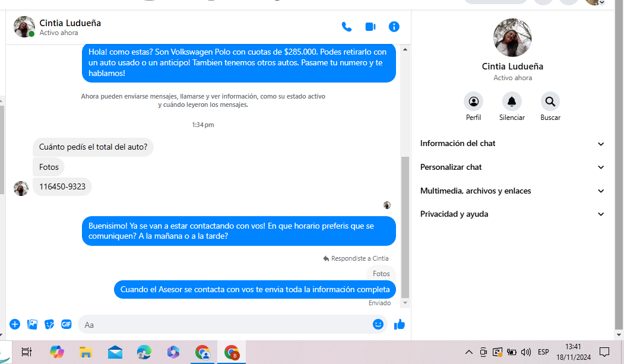624x364 pixels.
Task: Open Microsoft Edge from taskbar
Action: click(144, 352)
